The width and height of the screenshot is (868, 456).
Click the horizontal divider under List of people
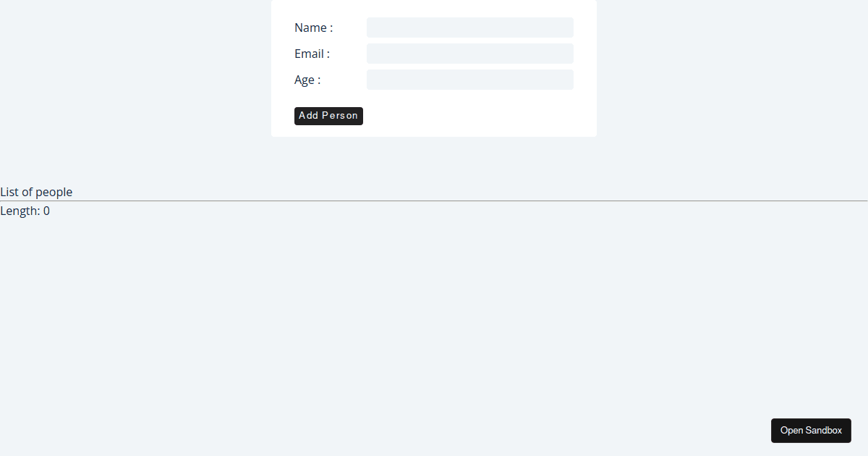(434, 200)
